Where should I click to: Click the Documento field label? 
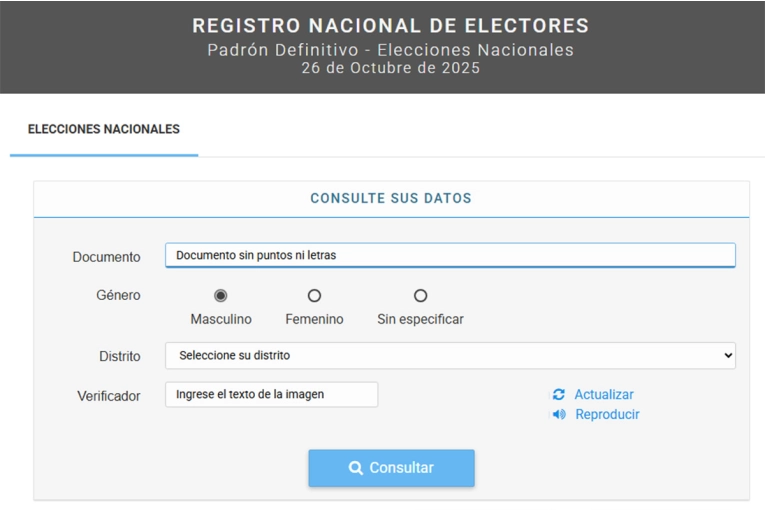coord(106,257)
